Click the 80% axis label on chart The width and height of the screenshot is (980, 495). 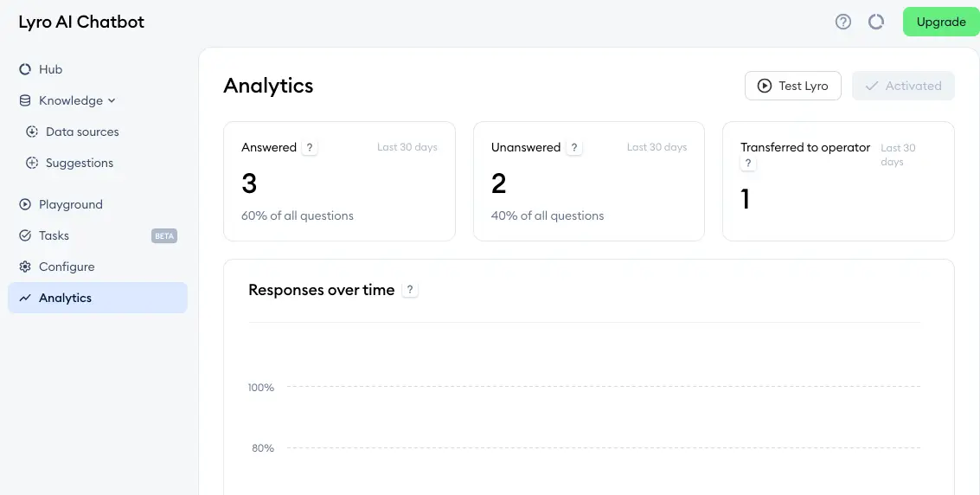263,448
